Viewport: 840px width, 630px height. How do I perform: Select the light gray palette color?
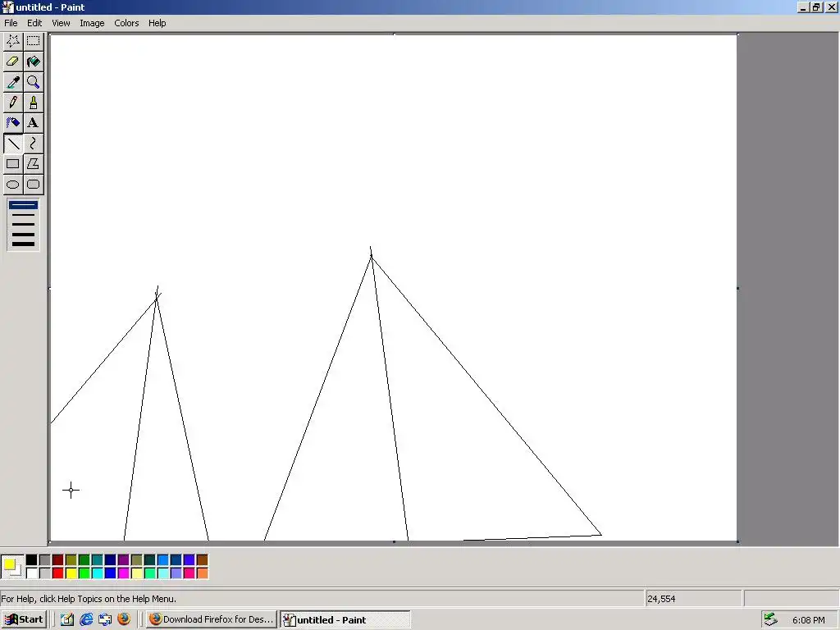(44, 573)
